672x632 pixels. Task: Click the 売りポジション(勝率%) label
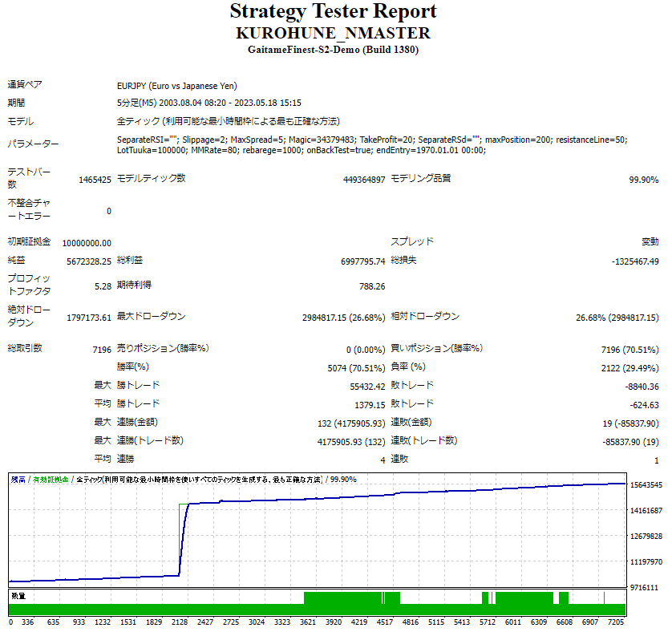tap(163, 348)
